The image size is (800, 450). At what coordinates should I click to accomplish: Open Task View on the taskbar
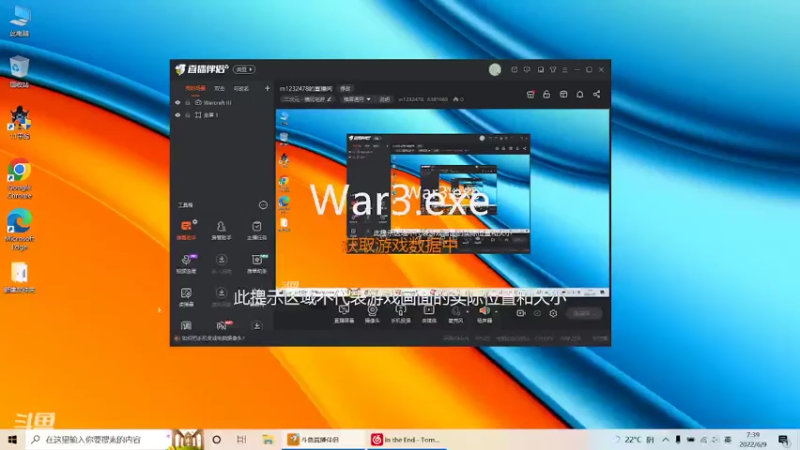coord(242,439)
